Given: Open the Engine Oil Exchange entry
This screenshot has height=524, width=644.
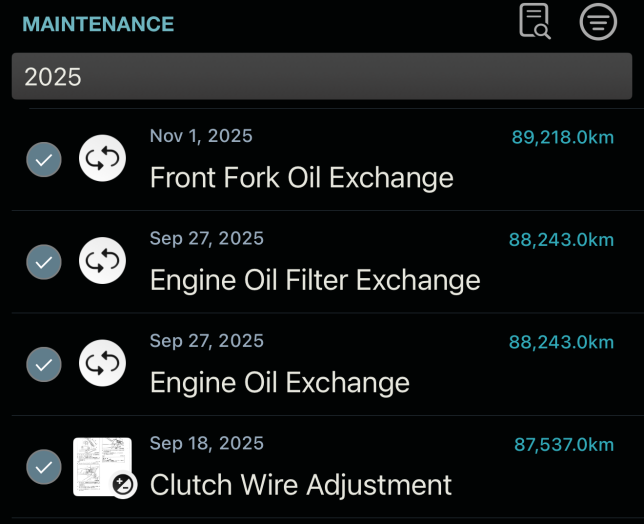Looking at the screenshot, I should click(x=279, y=382).
